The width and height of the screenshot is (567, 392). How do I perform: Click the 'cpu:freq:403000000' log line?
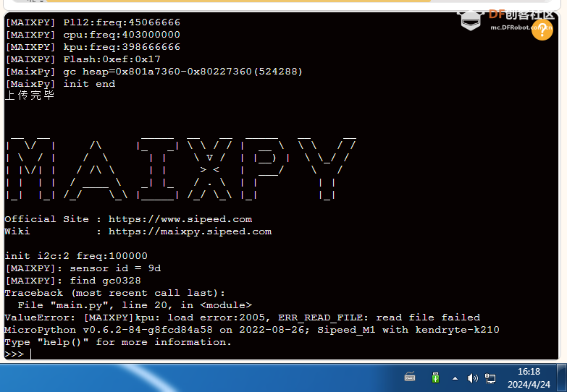93,35
